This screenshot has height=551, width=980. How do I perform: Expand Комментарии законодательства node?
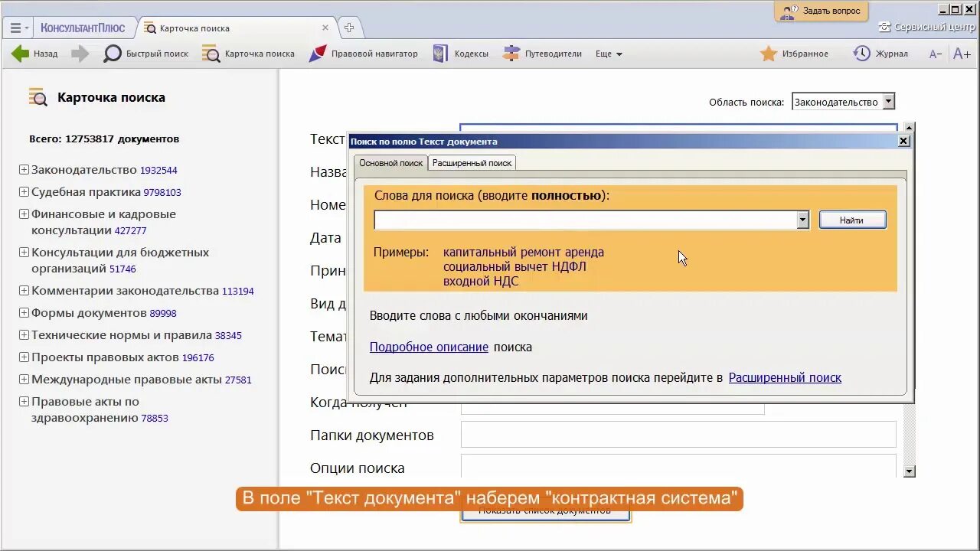24,291
